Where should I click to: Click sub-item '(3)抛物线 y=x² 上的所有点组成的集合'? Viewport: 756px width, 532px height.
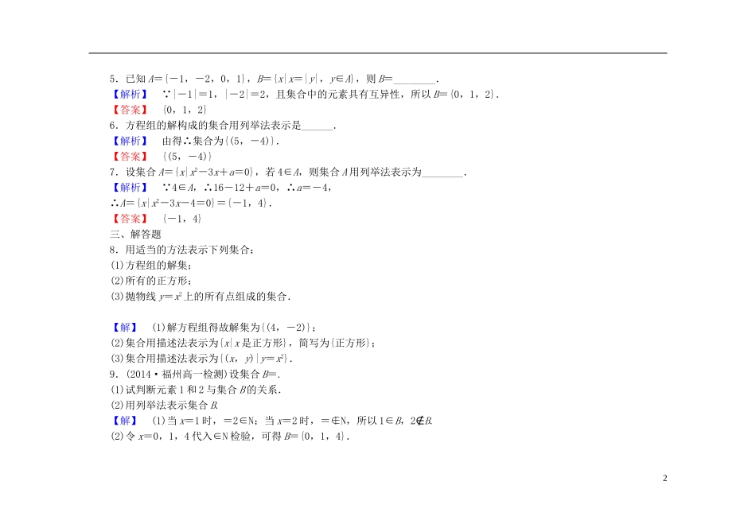click(x=201, y=297)
